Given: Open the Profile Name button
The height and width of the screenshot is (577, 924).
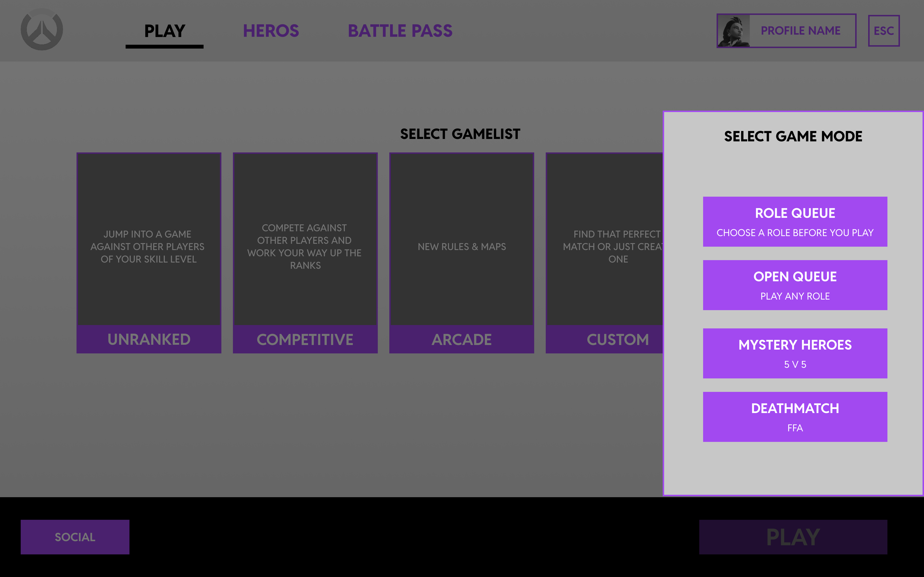Looking at the screenshot, I should (801, 31).
